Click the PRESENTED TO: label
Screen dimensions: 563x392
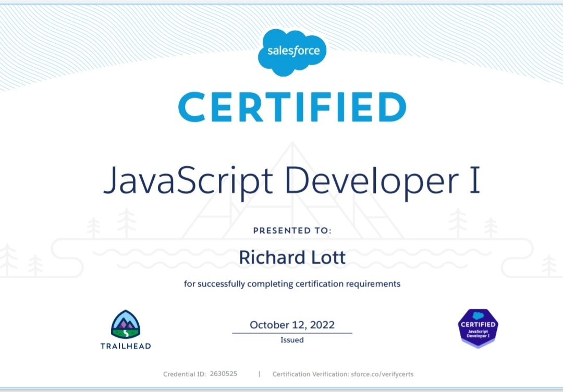[x=292, y=230]
